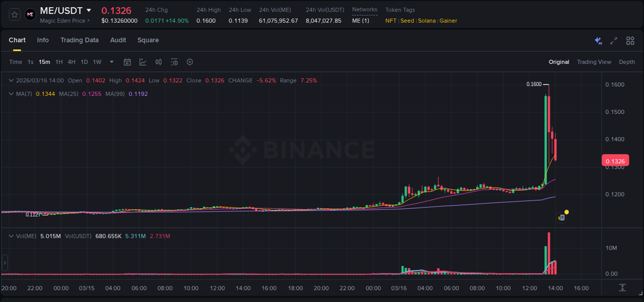
Task: Open the jump-to-date calendar icon
Action: click(x=127, y=62)
